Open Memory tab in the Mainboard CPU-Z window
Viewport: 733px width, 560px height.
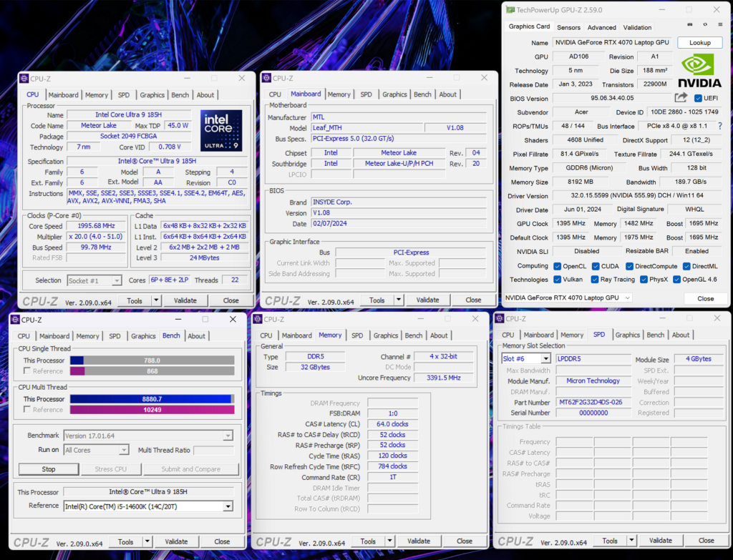tap(339, 94)
